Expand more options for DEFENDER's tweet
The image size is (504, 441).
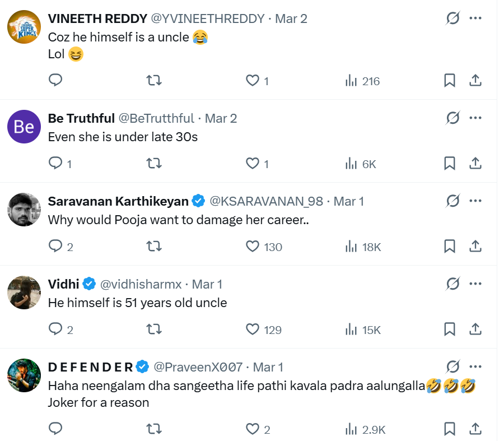point(475,367)
